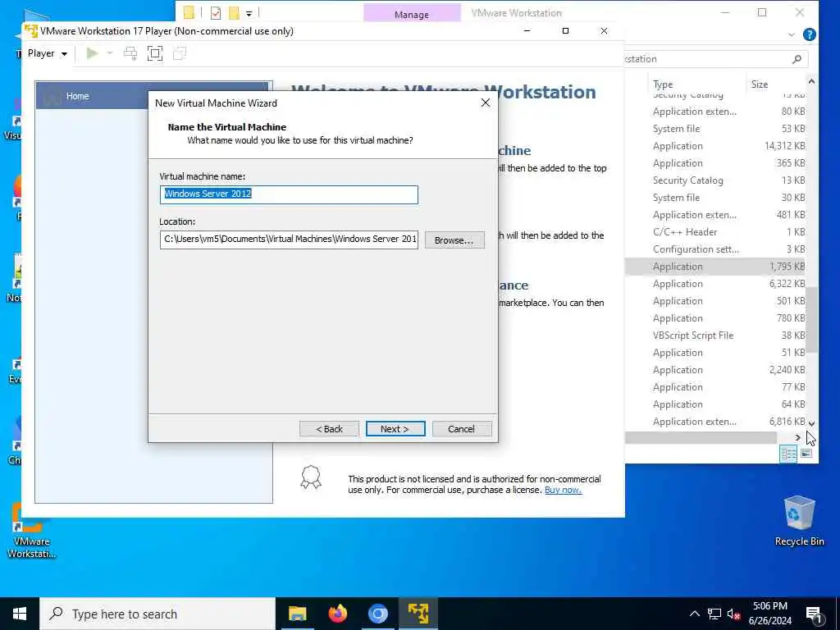The image size is (840, 630).
Task: Switch to Large icons view in Explorer
Action: coord(806,454)
